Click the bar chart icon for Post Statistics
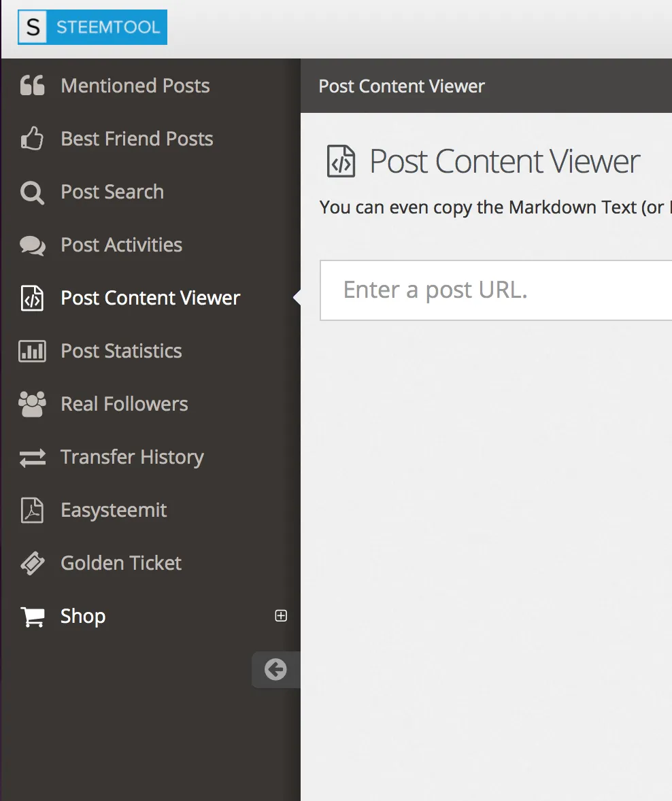This screenshot has width=672, height=801. [32, 352]
